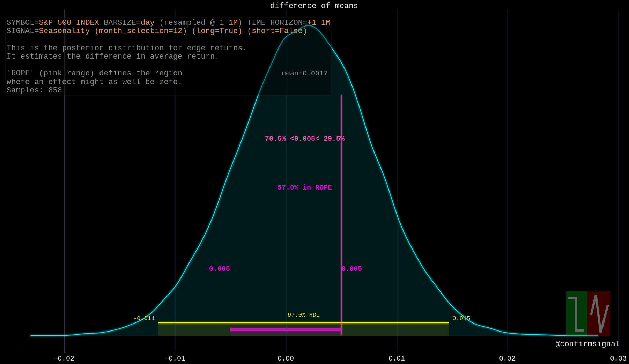Click the '-0.011' HDI lower limit label
629x364 pixels.
click(x=144, y=318)
